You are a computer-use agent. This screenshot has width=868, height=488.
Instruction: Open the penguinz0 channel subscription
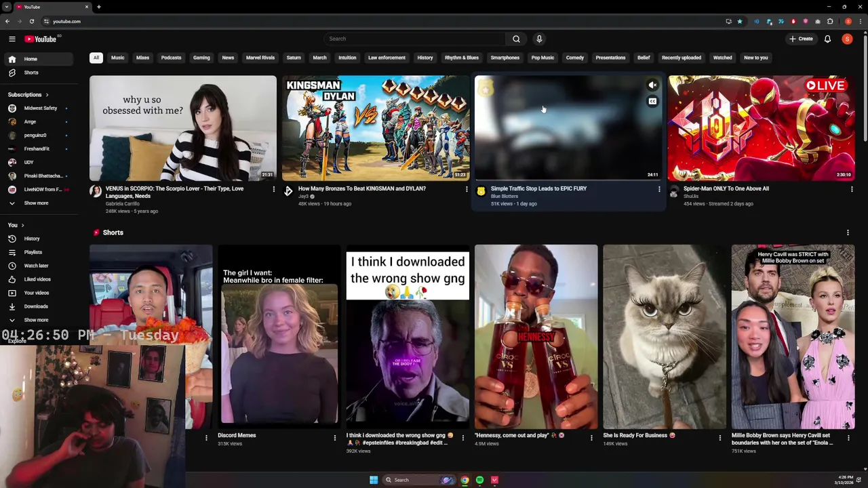pos(37,135)
